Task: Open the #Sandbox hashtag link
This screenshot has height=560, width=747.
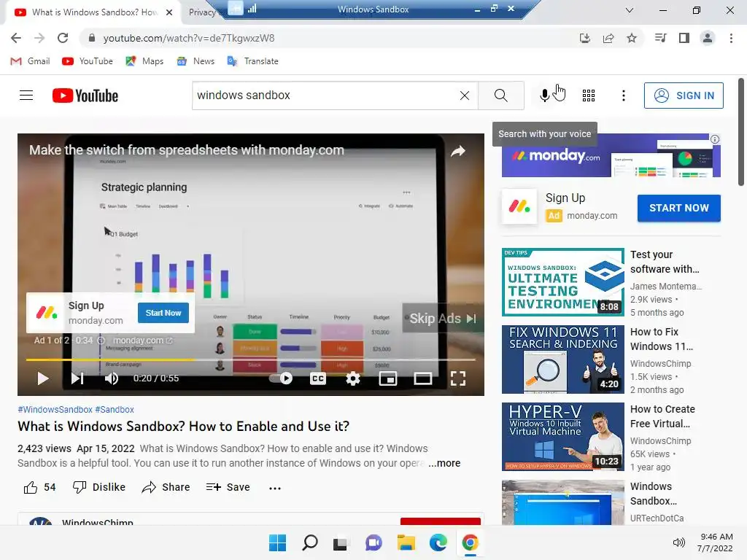Action: (x=115, y=410)
